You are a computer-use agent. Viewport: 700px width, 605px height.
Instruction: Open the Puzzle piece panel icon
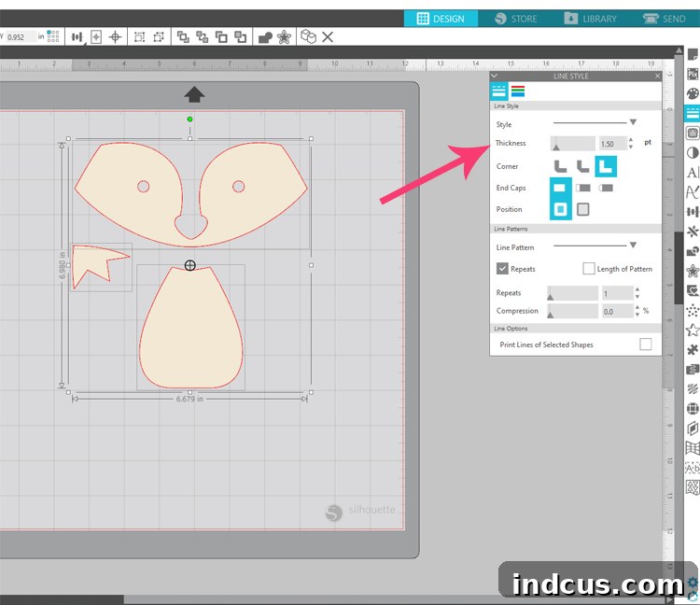pos(693,349)
